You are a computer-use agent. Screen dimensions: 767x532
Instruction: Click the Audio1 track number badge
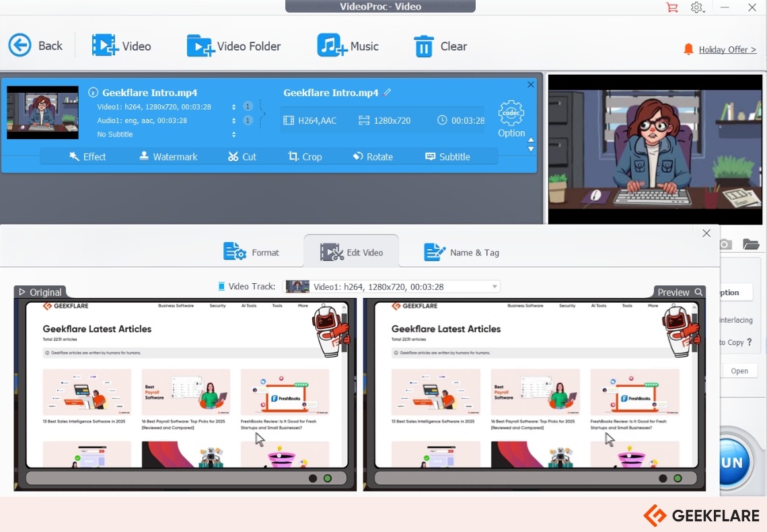[248, 120]
